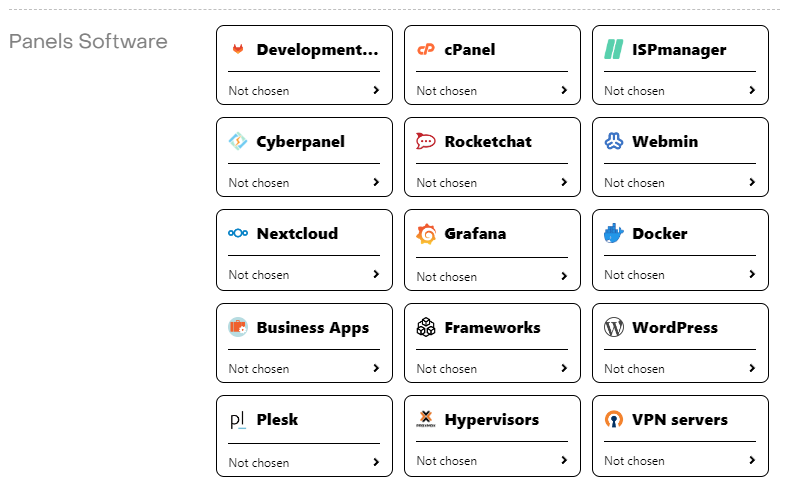Click the Docker whale icon

(614, 234)
